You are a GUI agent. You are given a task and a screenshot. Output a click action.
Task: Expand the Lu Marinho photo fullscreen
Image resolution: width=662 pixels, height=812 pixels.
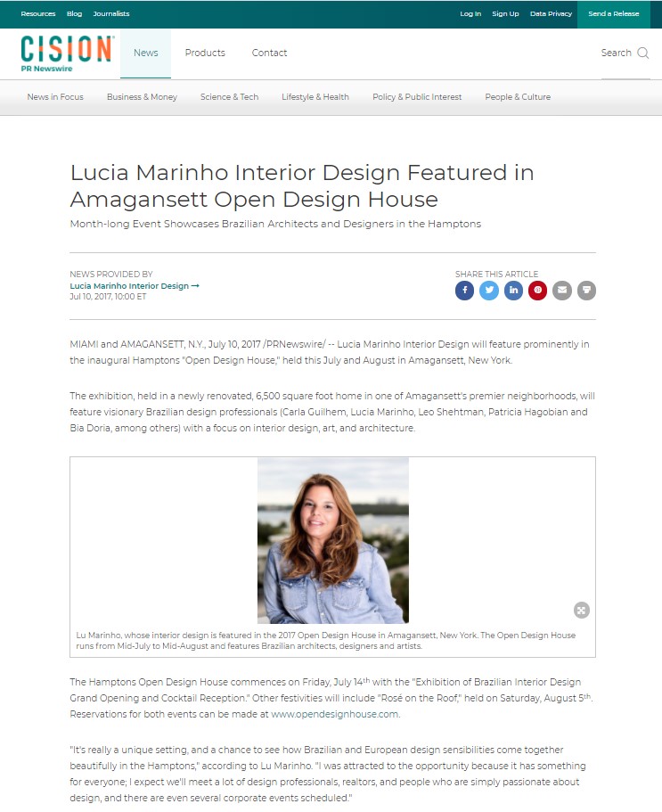point(581,611)
